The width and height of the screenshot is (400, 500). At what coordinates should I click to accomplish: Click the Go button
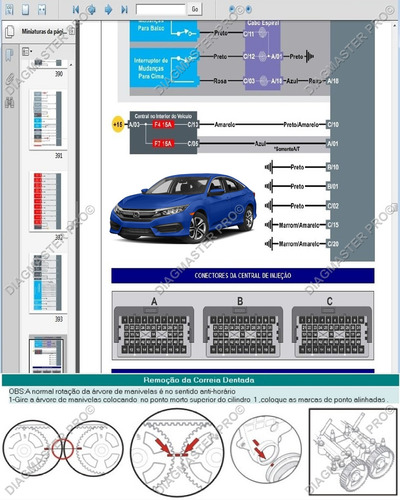click(x=195, y=9)
